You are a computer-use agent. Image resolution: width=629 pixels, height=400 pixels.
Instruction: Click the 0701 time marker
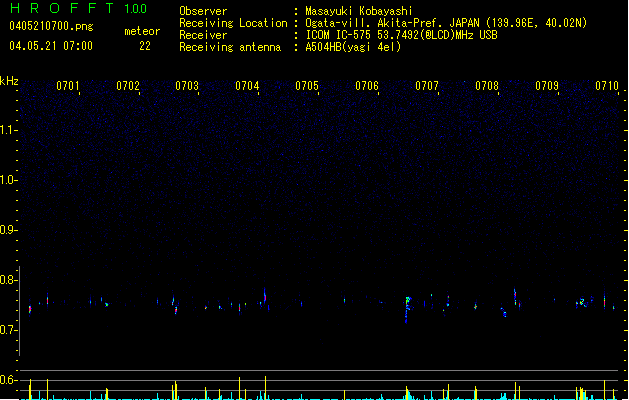pyautogui.click(x=68, y=86)
